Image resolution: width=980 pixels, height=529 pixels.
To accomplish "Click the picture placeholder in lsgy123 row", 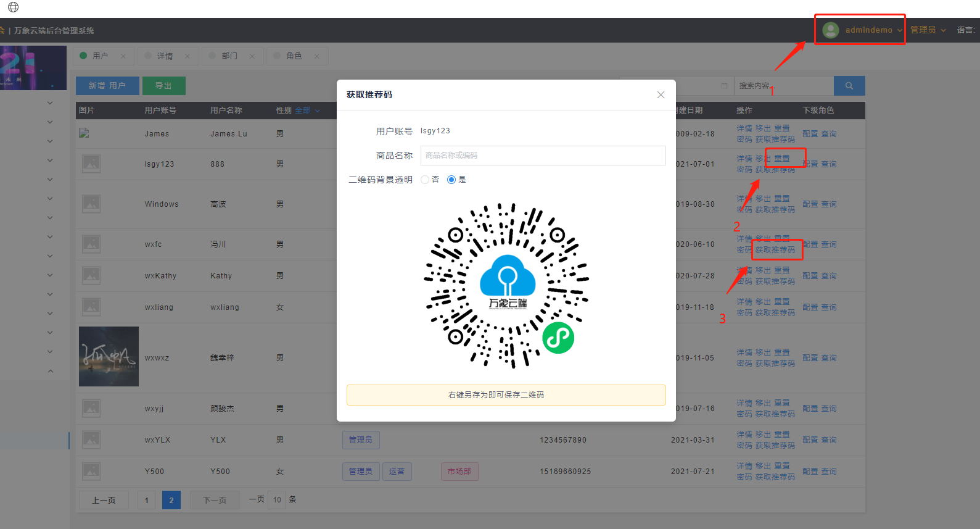I will coord(91,164).
